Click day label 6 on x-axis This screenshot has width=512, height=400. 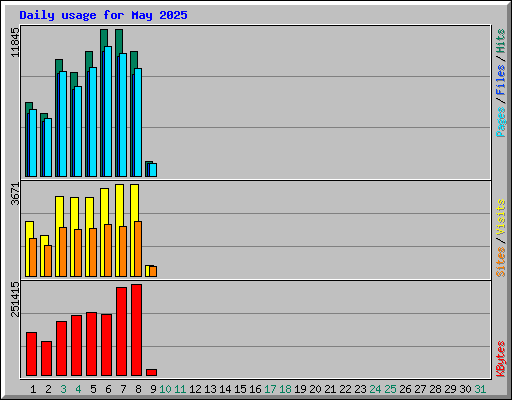click(x=108, y=389)
